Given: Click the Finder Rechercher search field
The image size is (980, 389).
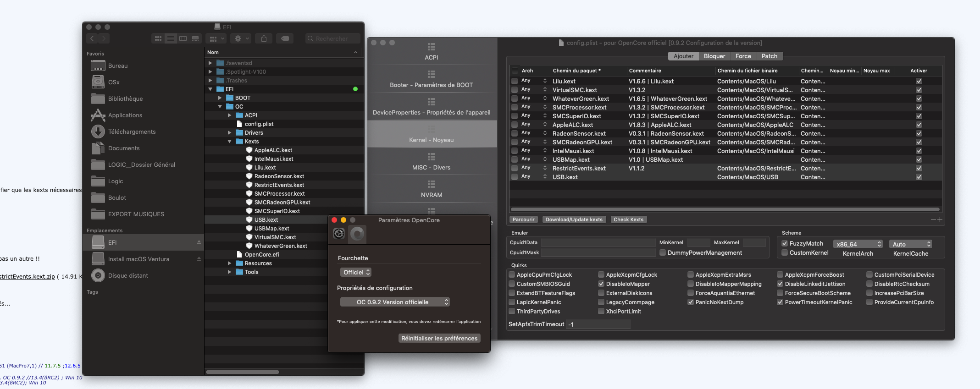Looking at the screenshot, I should pos(333,38).
